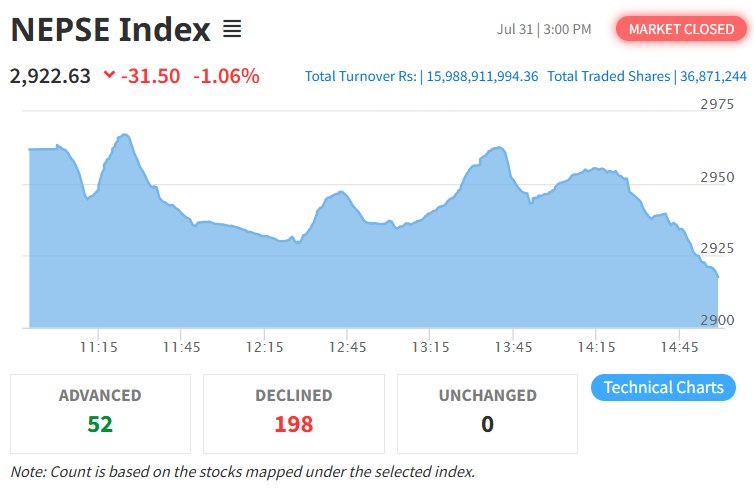
Task: Select the UNCHANGED 0 box
Action: tap(487, 414)
